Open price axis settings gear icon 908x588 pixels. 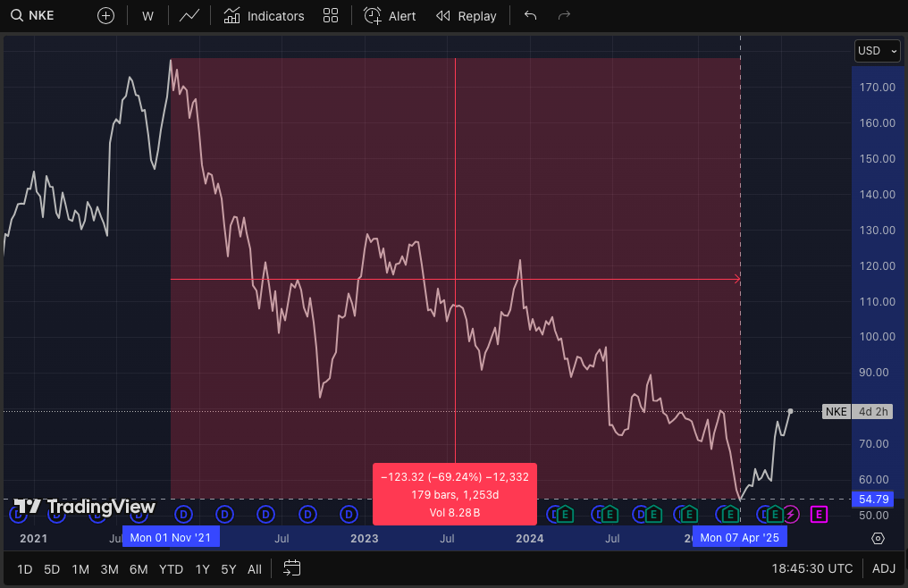click(878, 539)
